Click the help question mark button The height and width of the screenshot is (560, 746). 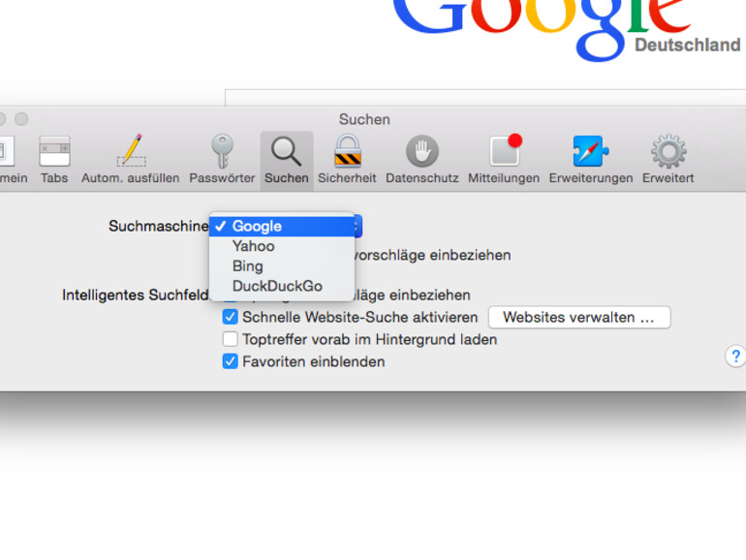pyautogui.click(x=735, y=356)
